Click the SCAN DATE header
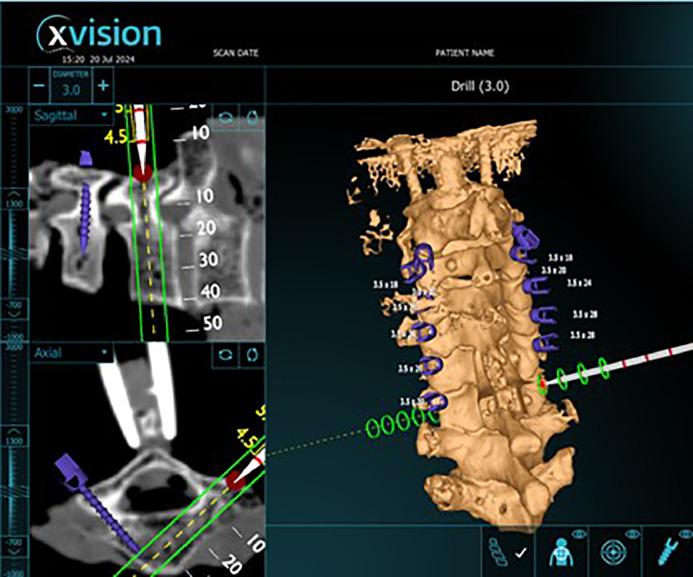Image resolution: width=693 pixels, height=577 pixels. point(236,53)
